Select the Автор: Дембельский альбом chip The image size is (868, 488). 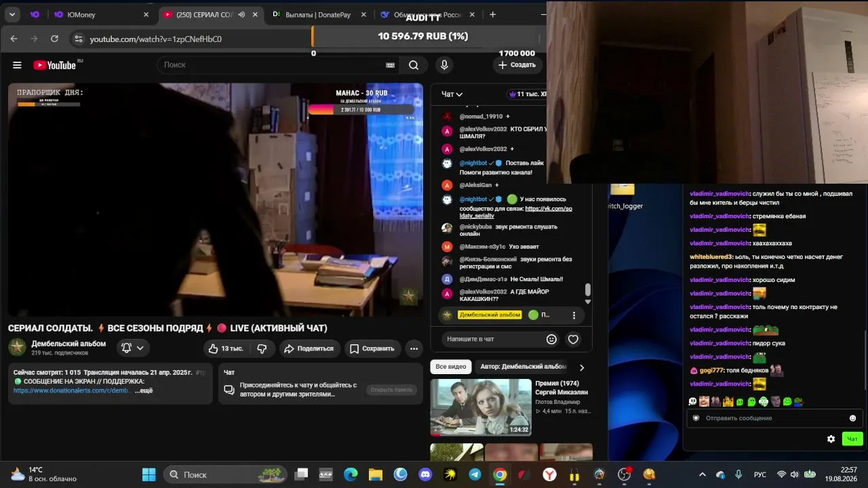tap(523, 367)
